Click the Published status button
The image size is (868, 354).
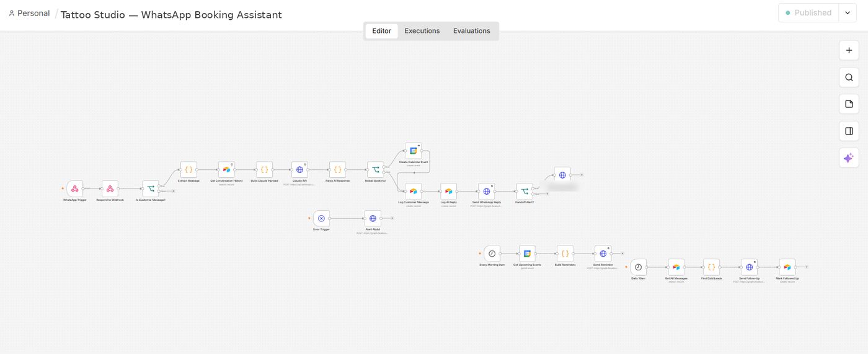click(808, 12)
